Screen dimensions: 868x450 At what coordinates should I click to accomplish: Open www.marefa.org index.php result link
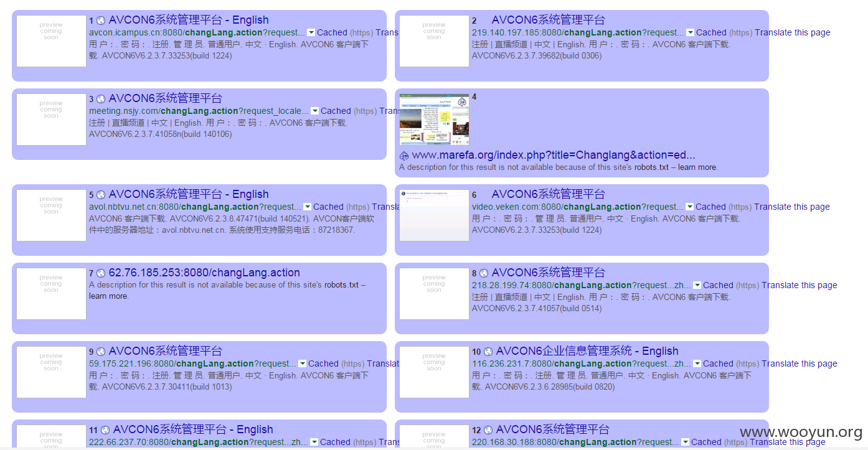(x=554, y=156)
